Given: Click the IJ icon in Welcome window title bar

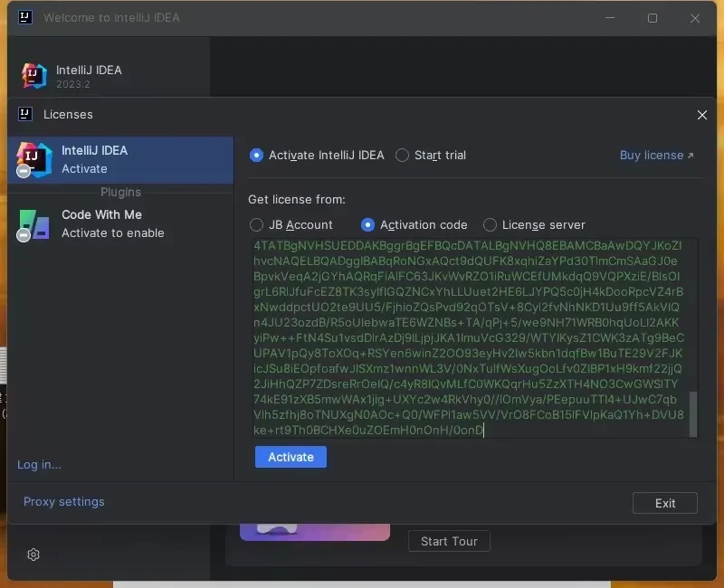Looking at the screenshot, I should 25,17.
